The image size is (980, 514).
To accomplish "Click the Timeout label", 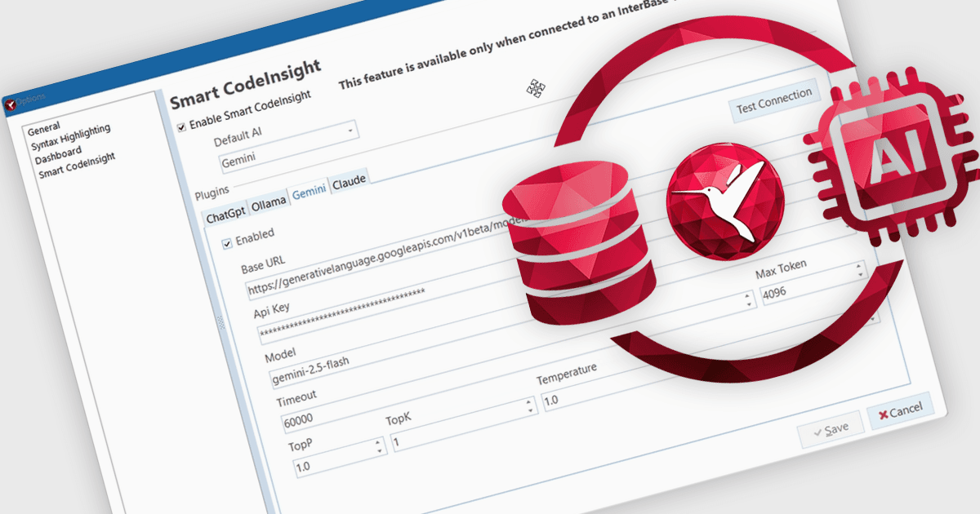I will tap(296, 398).
